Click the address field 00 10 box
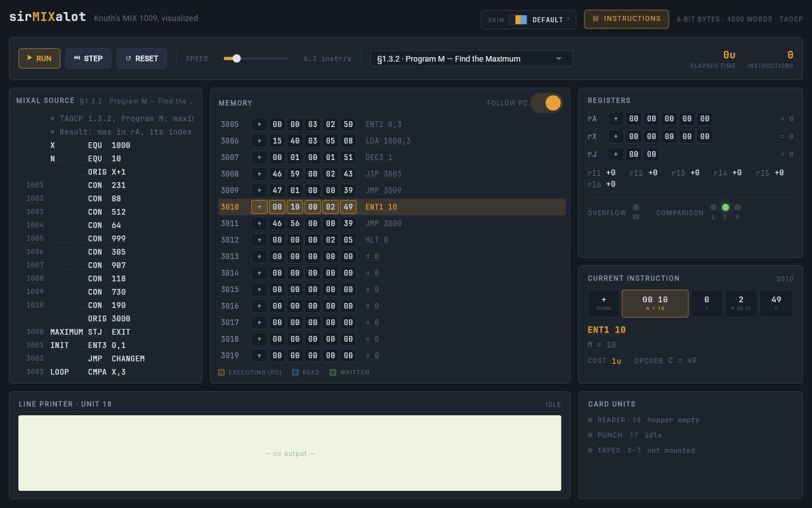 coord(655,304)
